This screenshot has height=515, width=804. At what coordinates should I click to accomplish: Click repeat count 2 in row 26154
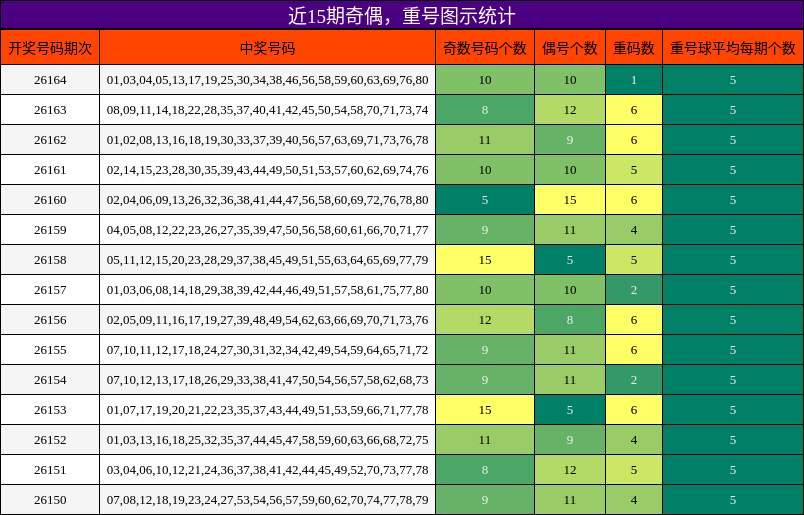tap(634, 380)
